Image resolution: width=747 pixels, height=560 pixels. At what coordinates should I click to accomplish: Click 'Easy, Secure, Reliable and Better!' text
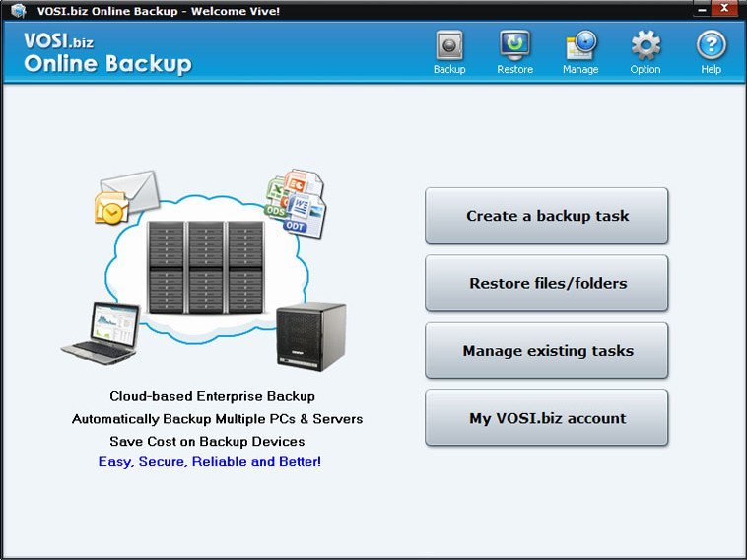click(210, 461)
